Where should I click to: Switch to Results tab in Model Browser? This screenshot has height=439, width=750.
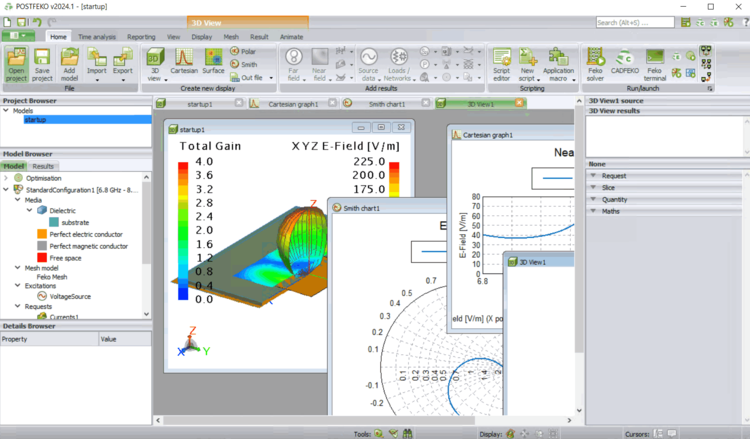43,166
